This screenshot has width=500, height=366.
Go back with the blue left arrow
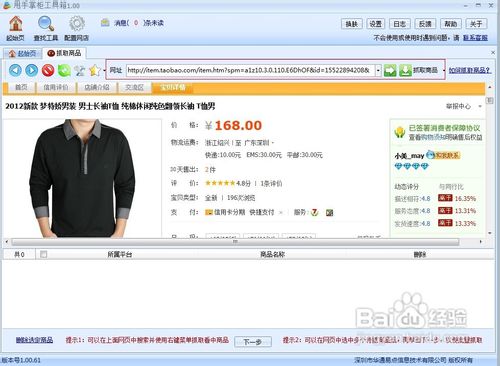point(15,70)
